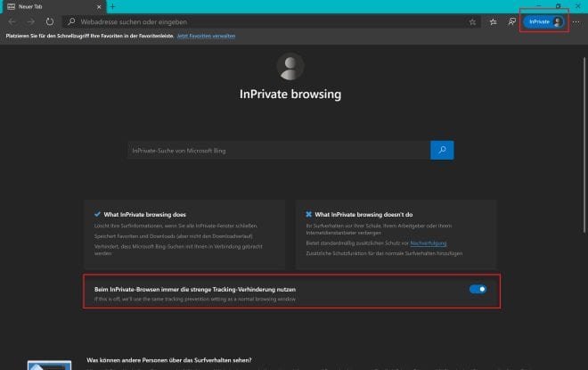Minimize the Edge browser window
This screenshot has height=370, width=588.
[x=538, y=5]
